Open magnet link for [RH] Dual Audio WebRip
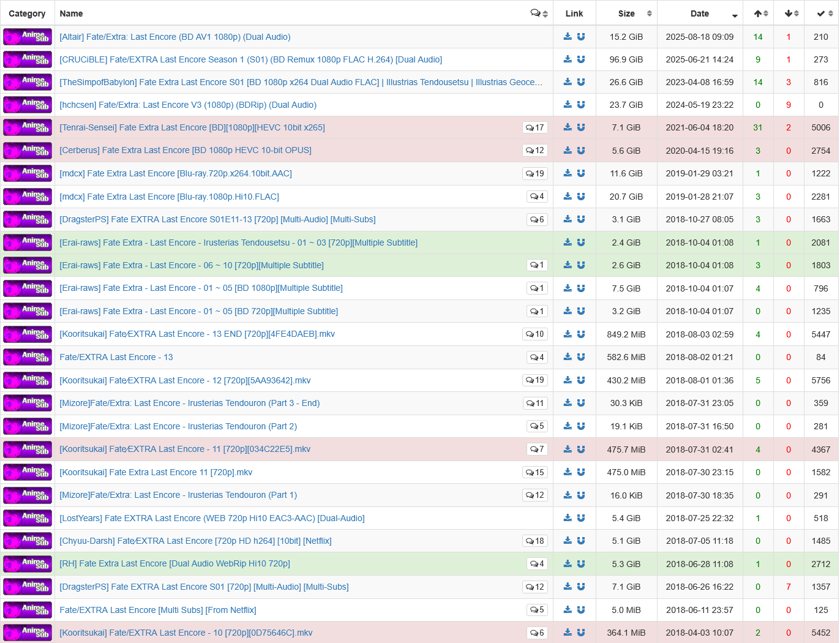 click(581, 563)
